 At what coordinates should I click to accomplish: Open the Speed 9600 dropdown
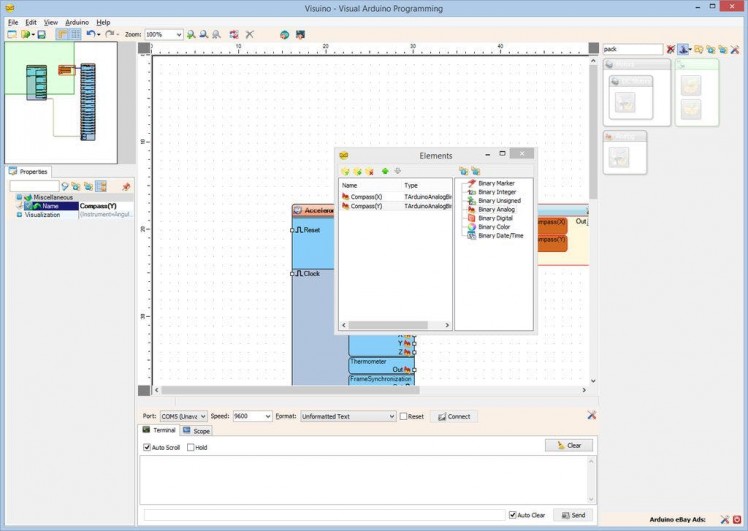268,416
